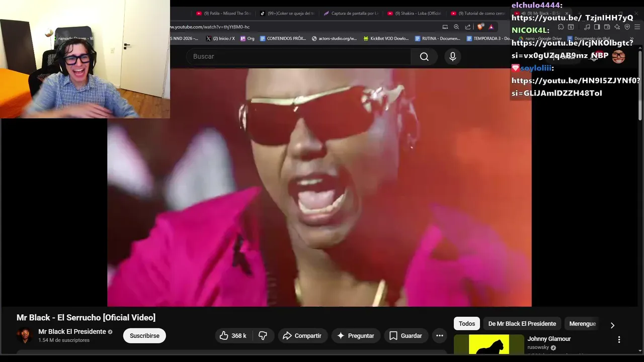Save the video with the Guardar button

(406, 336)
